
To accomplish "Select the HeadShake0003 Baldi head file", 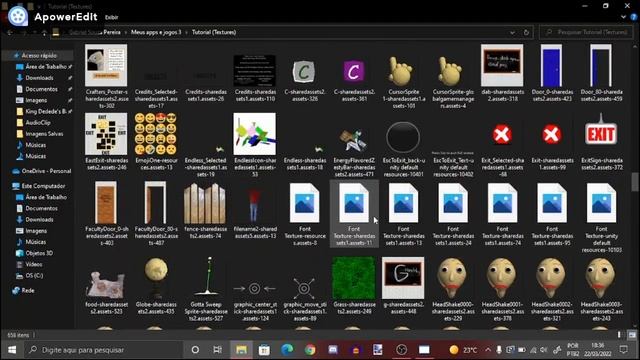I will 601,278.
